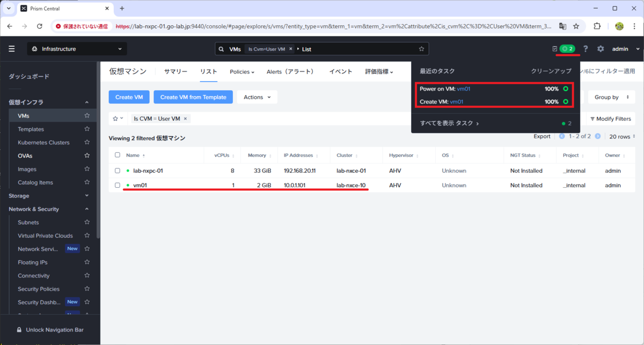This screenshot has width=644, height=345.
Task: Check the vm01 row checkbox
Action: [x=118, y=185]
